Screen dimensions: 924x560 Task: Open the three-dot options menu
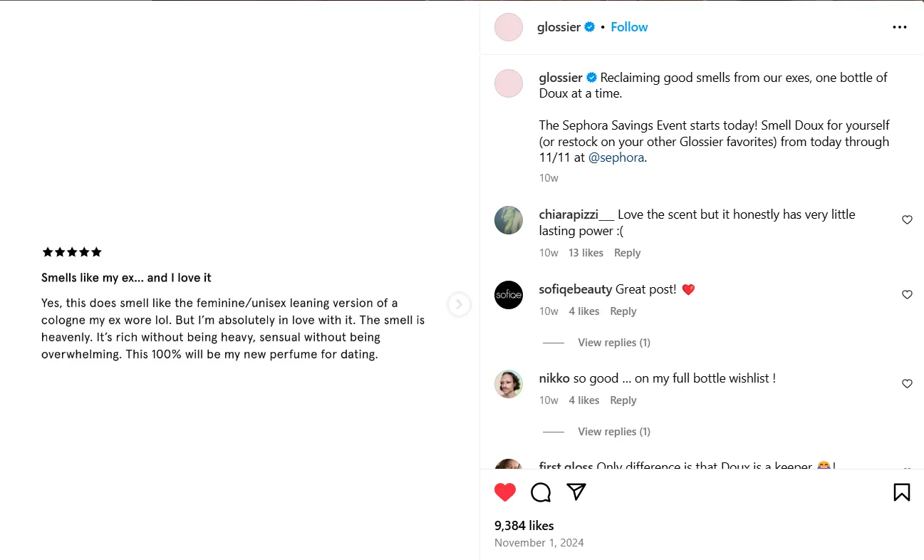pyautogui.click(x=899, y=26)
